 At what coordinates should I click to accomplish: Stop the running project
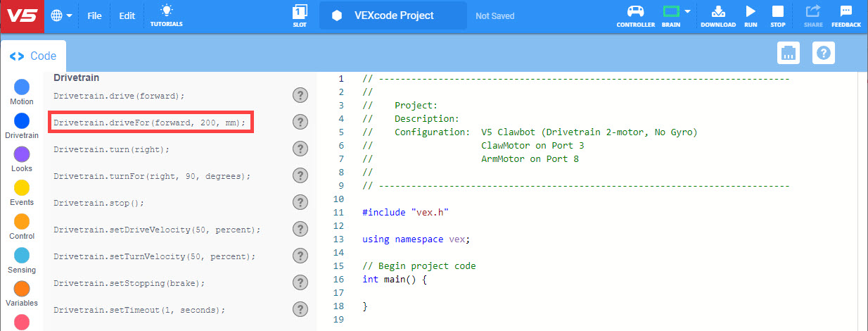(777, 11)
